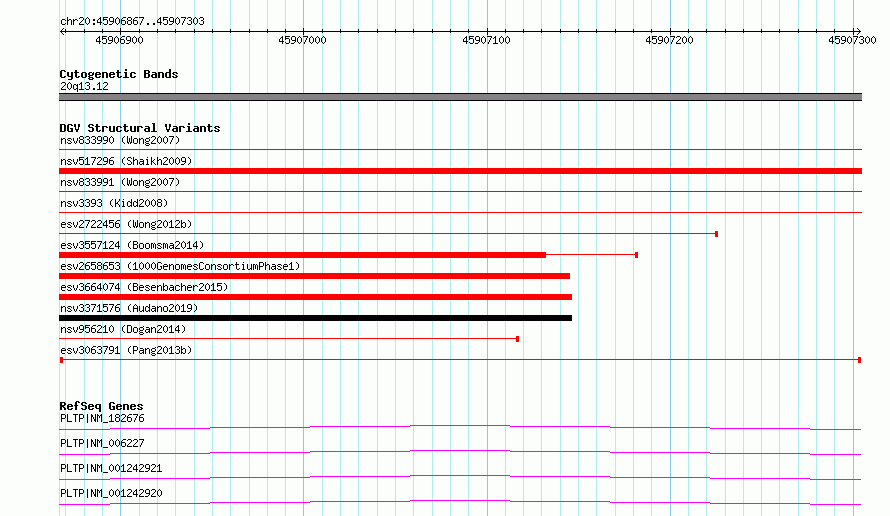890x516 pixels.
Task: Select variant esv3063791 (Pang2013b) label
Action: [126, 350]
